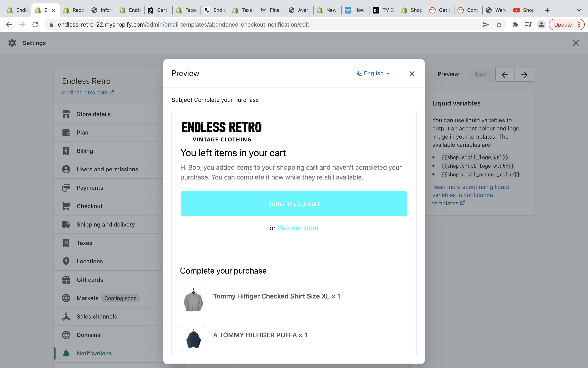The image size is (588, 368).
Task: Click the Payments card icon
Action: click(x=66, y=188)
